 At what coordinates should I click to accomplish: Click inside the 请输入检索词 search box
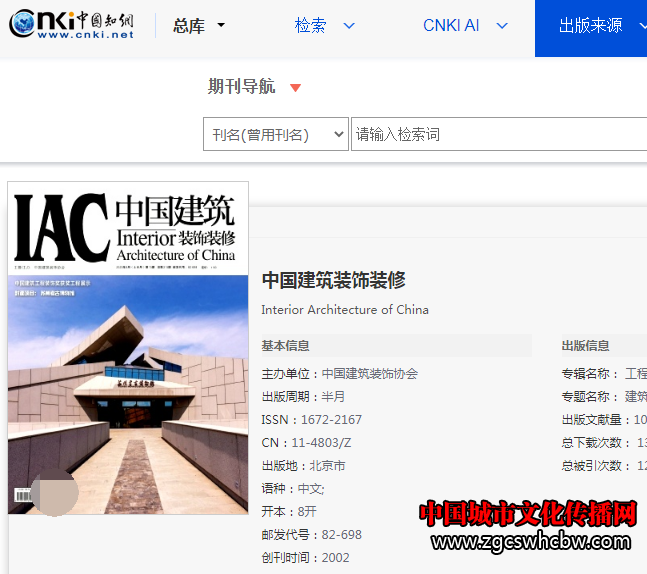(x=498, y=134)
